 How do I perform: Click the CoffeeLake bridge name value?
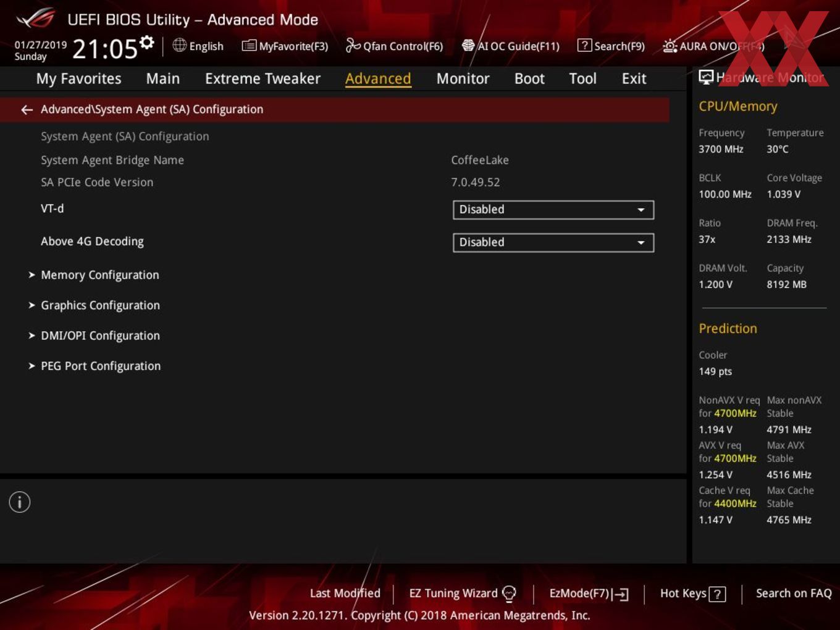[x=480, y=160]
